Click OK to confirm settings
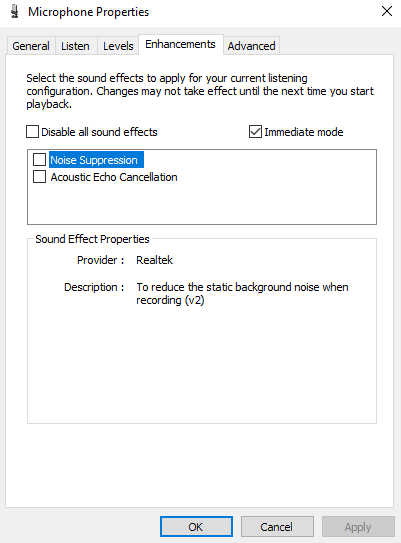 196,527
